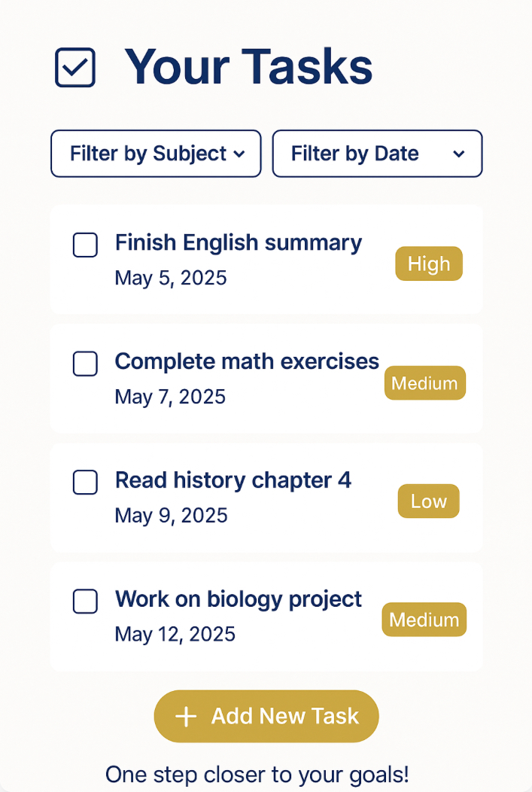Click the chevron arrow in Filter by Date
Image resolution: width=532 pixels, height=792 pixels.
coord(459,154)
